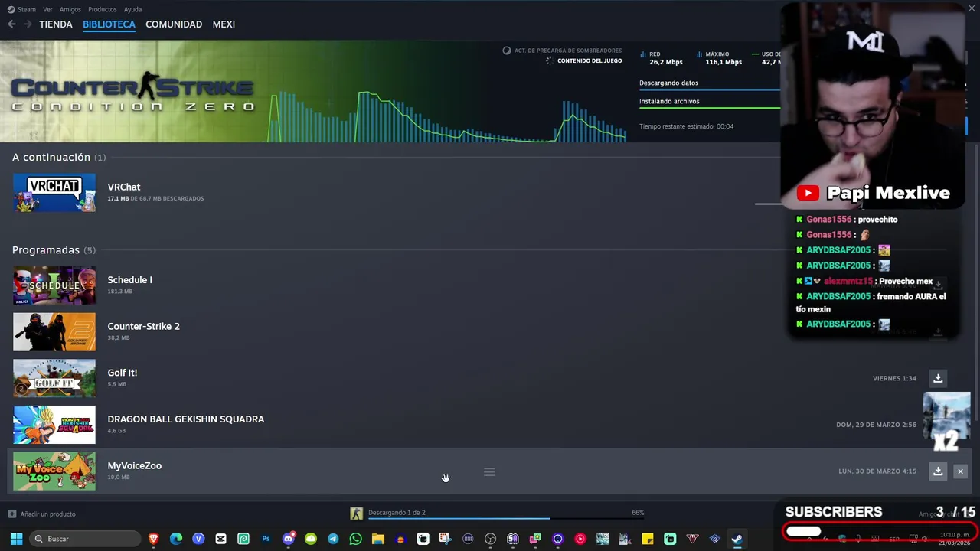This screenshot has height=551, width=980.
Task: Open the COMUNIDAD tab
Action: (x=174, y=24)
